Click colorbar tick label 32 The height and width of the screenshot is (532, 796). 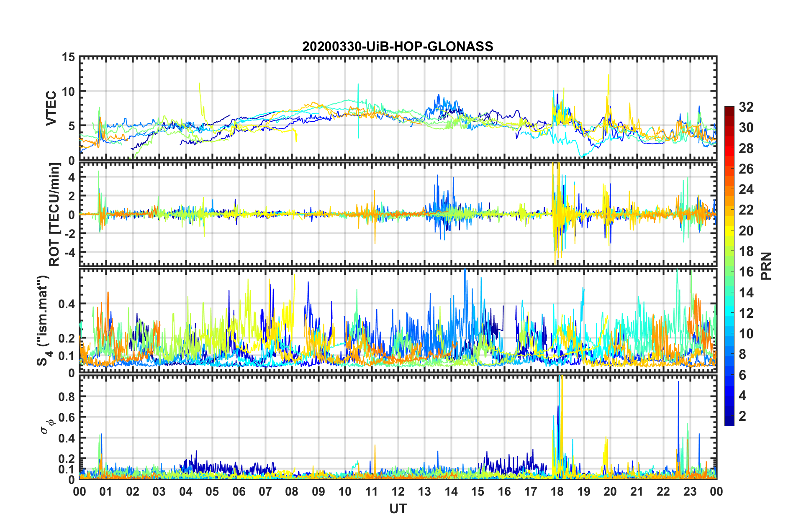click(746, 107)
